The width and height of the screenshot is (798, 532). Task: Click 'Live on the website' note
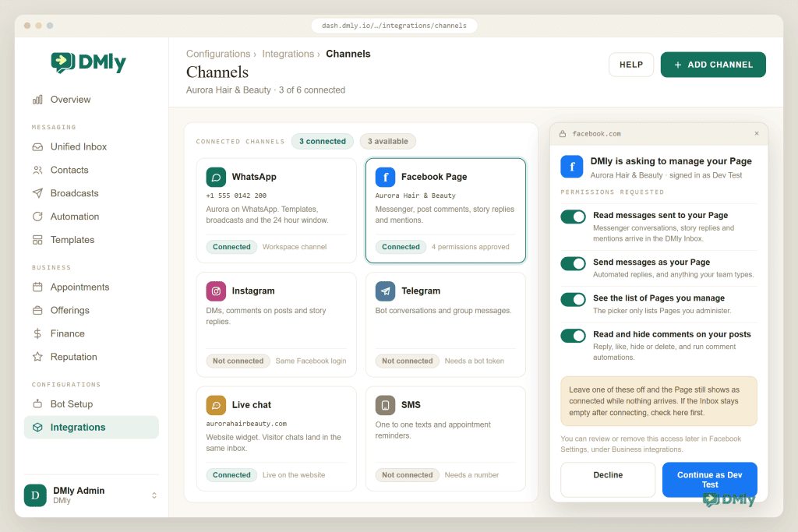click(x=294, y=475)
